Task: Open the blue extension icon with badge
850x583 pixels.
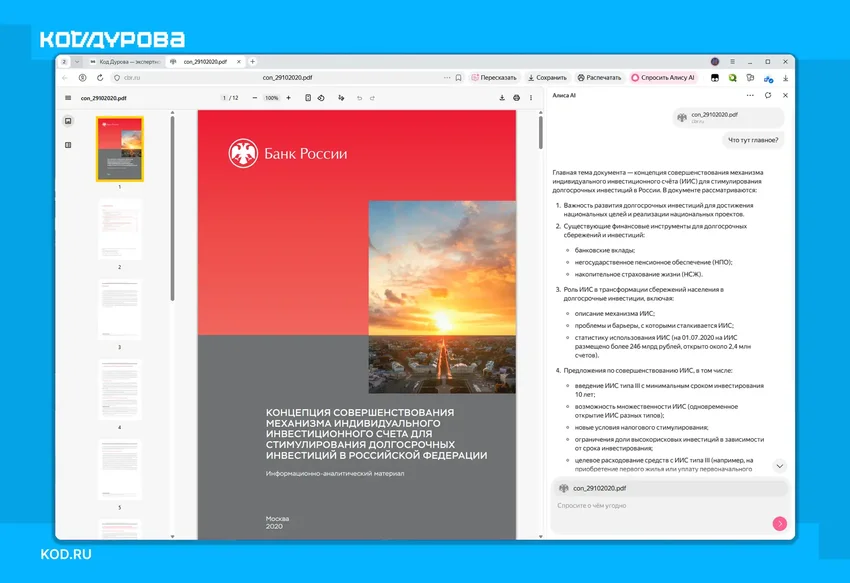Action: [x=768, y=79]
